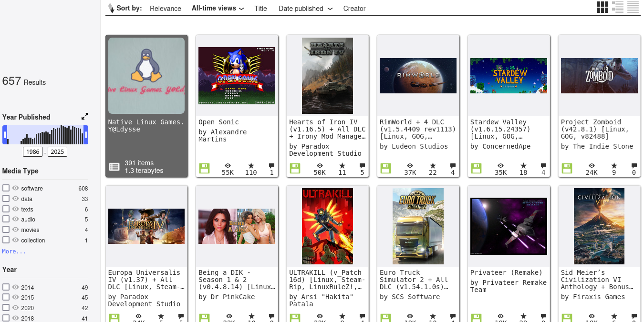Open the RimWorld cover thumbnail
This screenshot has width=644, height=322.
(x=418, y=76)
